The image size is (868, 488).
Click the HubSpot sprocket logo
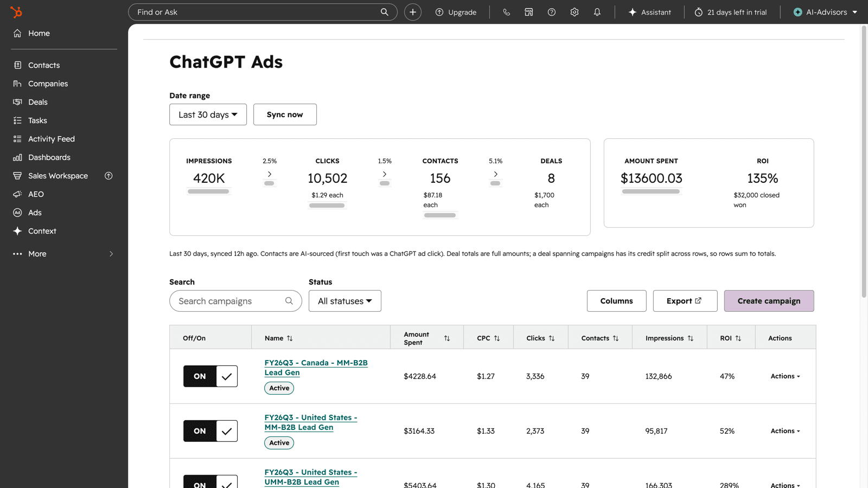(17, 12)
